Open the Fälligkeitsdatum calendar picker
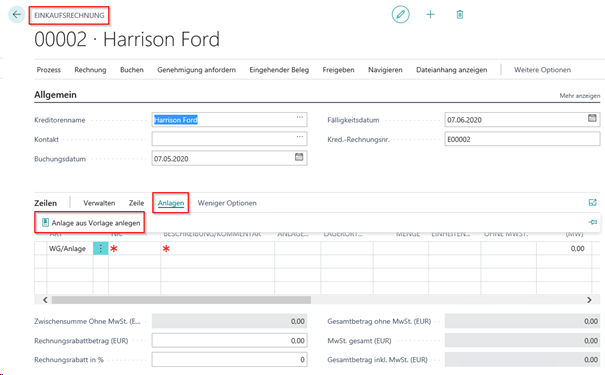The image size is (605, 375). (592, 118)
